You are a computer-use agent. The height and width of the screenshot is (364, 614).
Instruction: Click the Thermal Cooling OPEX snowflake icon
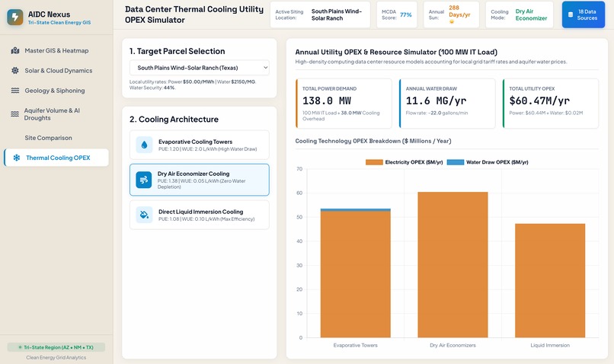point(17,158)
